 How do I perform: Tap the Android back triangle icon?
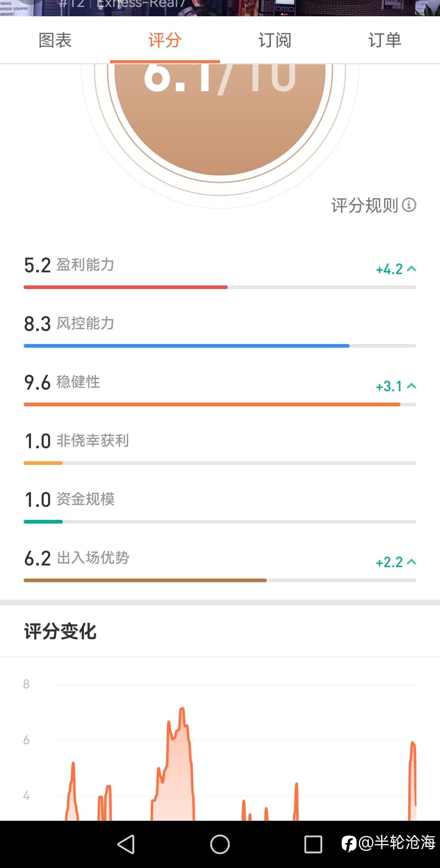pos(126,844)
